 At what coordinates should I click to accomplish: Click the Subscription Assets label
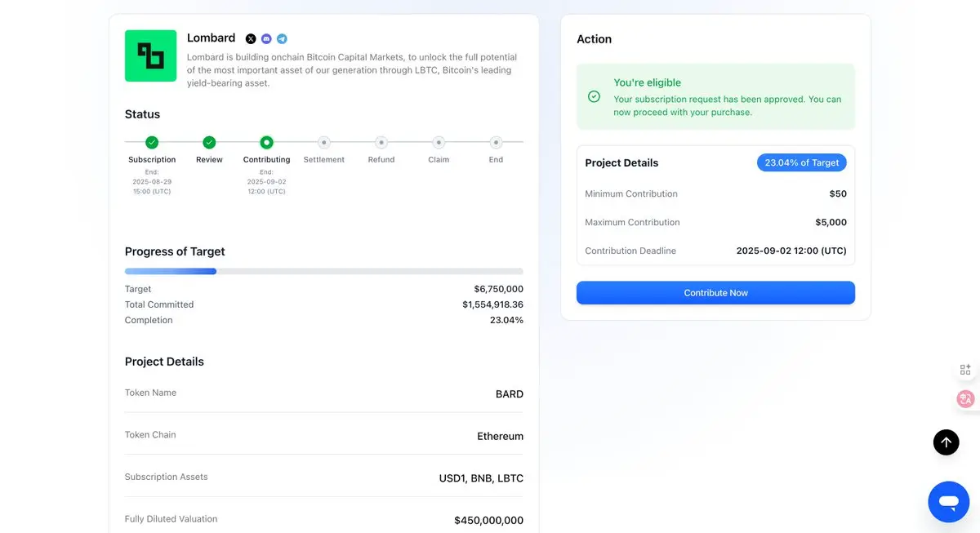click(167, 477)
